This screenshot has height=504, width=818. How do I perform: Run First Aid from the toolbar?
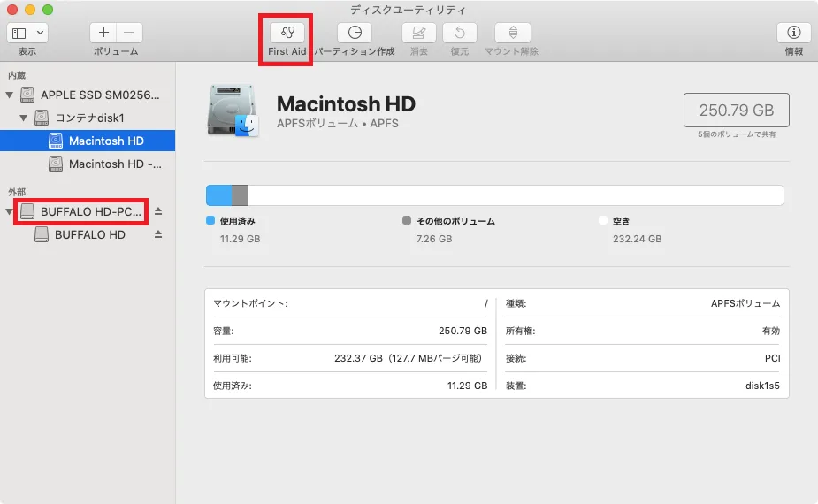click(287, 33)
